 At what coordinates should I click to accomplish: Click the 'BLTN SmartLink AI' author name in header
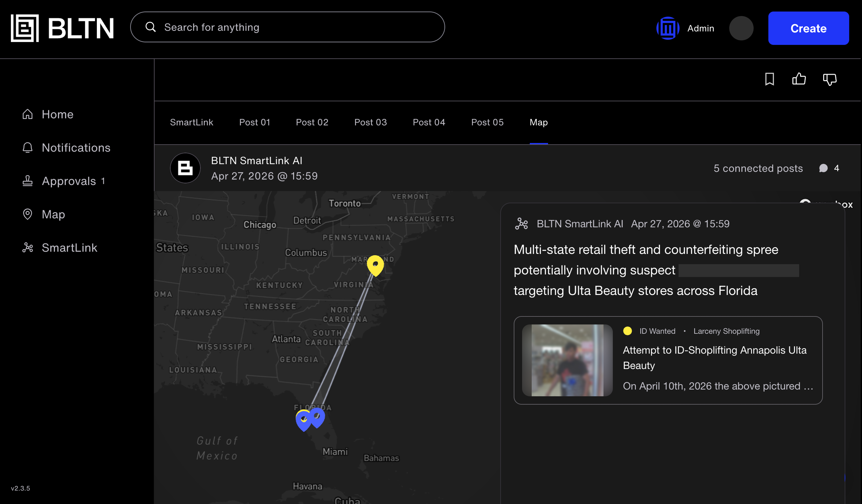click(x=257, y=161)
